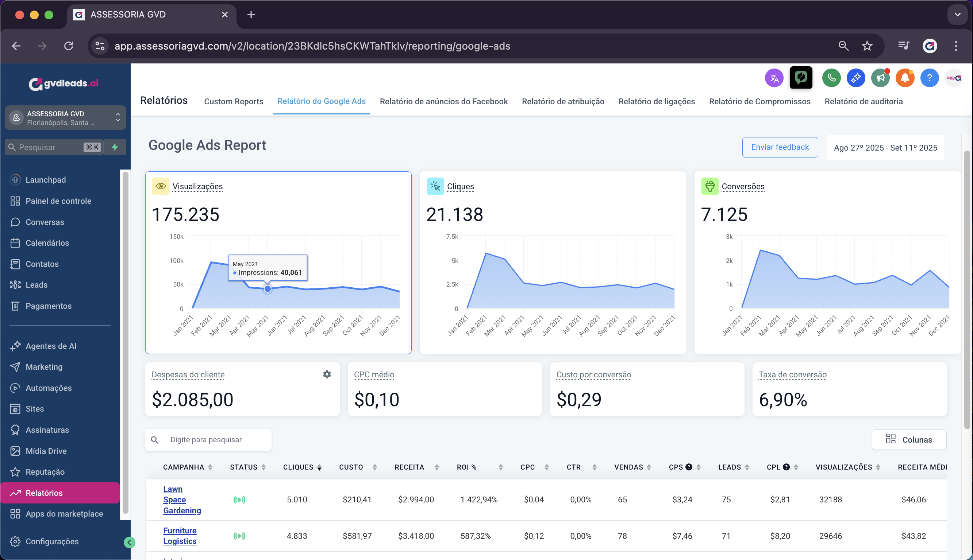Viewport: 973px width, 560px height.
Task: Open Conversas in the sidebar menu
Action: [45, 222]
